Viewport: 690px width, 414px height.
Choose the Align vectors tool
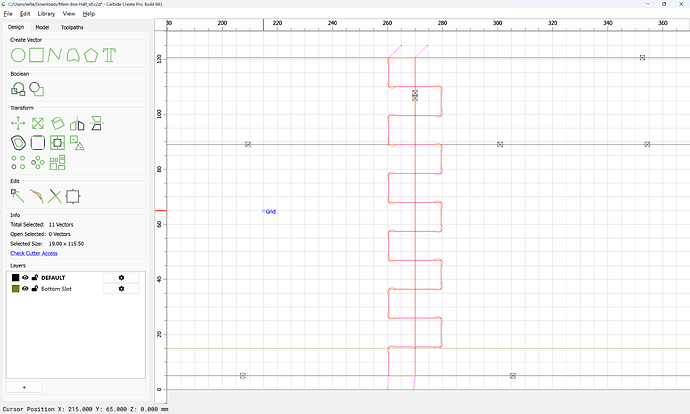point(96,123)
